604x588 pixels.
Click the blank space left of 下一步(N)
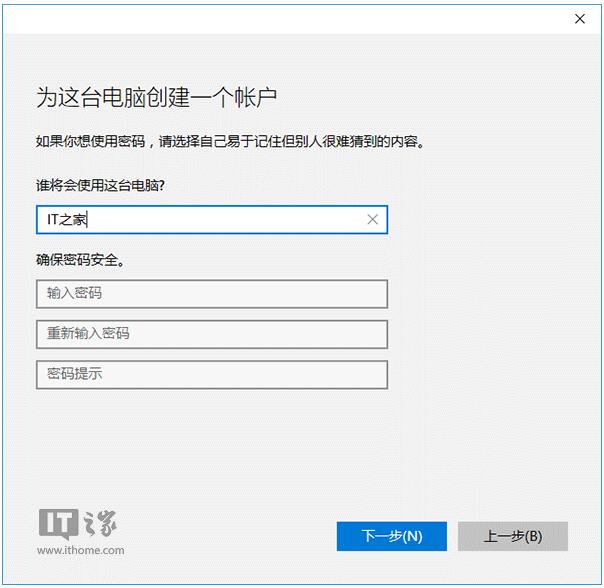pos(240,536)
